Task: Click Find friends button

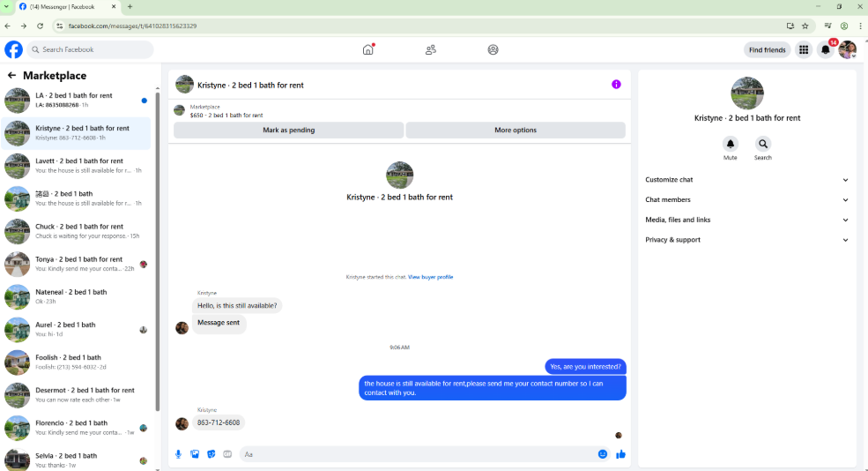Action: tap(768, 50)
